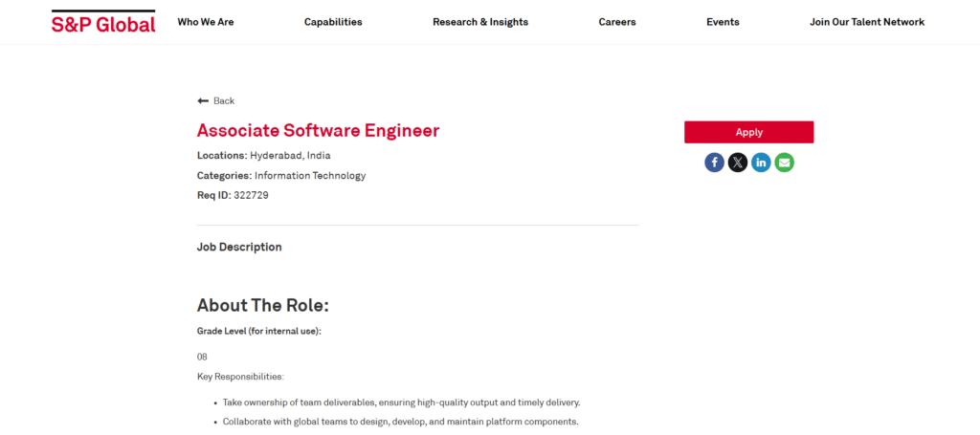Screen dimensions: 980x435
Task: Open the Events nav item
Action: 723,22
